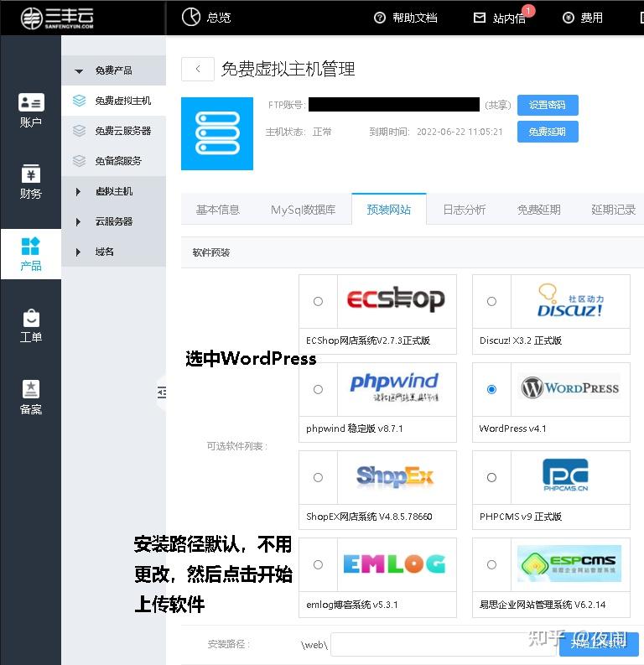This screenshot has width=644, height=665.
Task: Click the ECShop网店系统V2.7.3正式版 label
Action: (368, 340)
